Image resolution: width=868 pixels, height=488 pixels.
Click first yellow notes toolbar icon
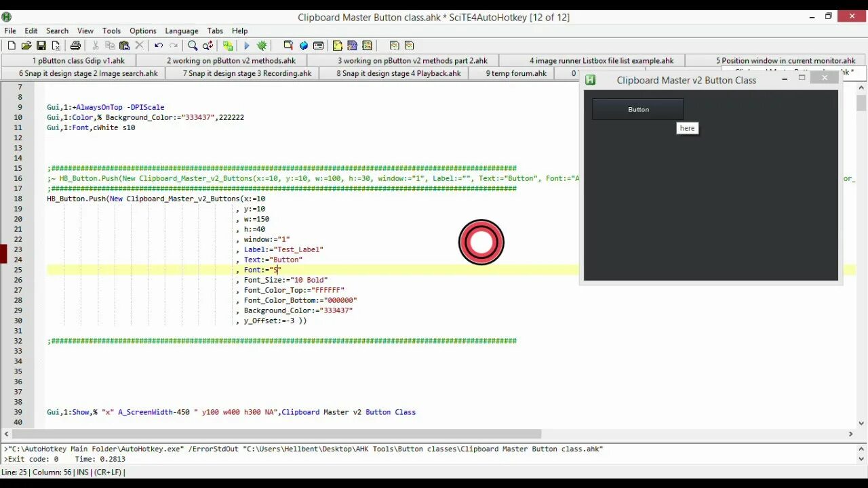pyautogui.click(x=338, y=45)
